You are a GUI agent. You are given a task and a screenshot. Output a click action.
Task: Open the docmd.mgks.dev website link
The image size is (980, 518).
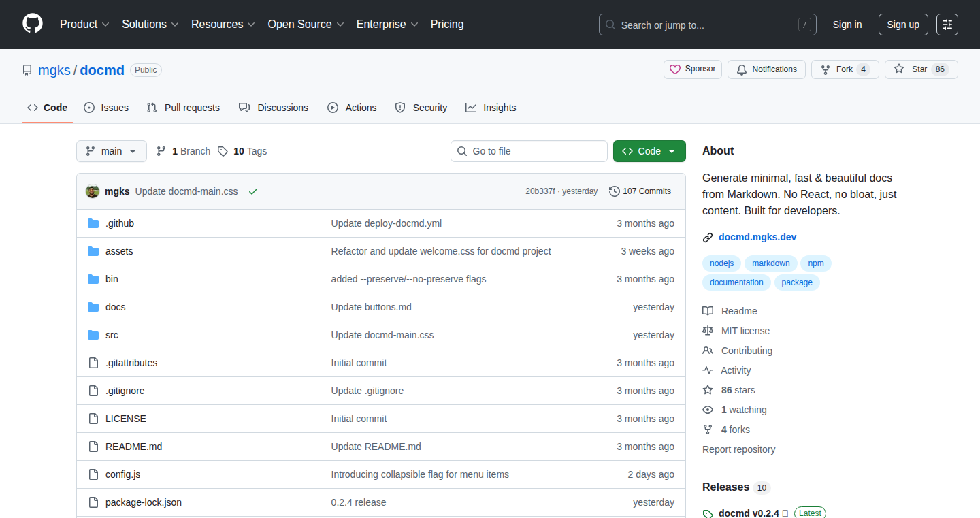757,237
